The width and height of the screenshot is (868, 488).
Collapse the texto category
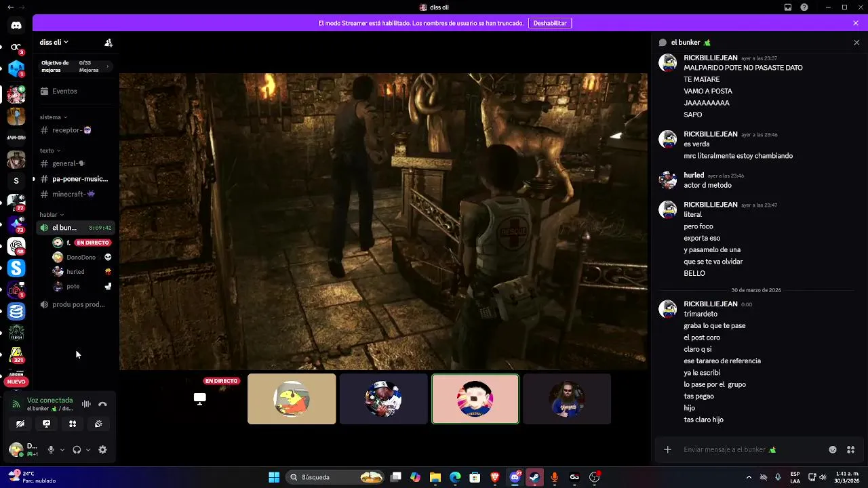[x=50, y=150]
